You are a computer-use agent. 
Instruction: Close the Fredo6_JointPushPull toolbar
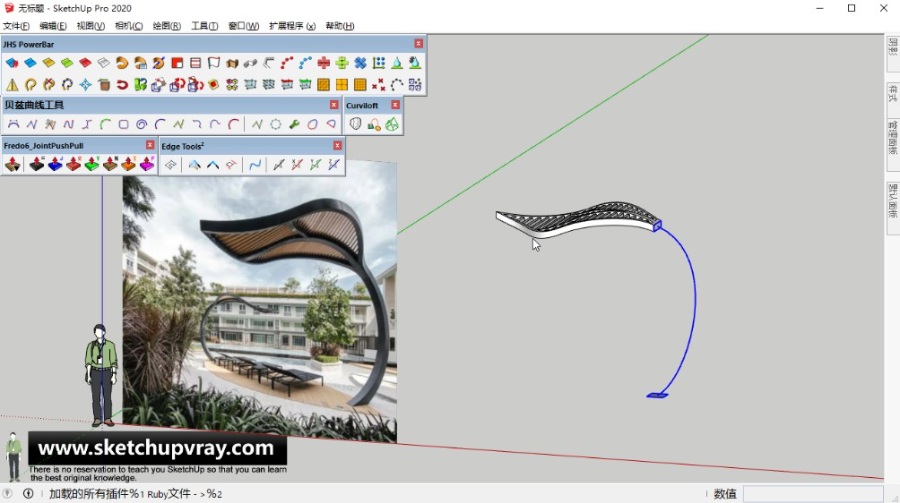[x=150, y=145]
